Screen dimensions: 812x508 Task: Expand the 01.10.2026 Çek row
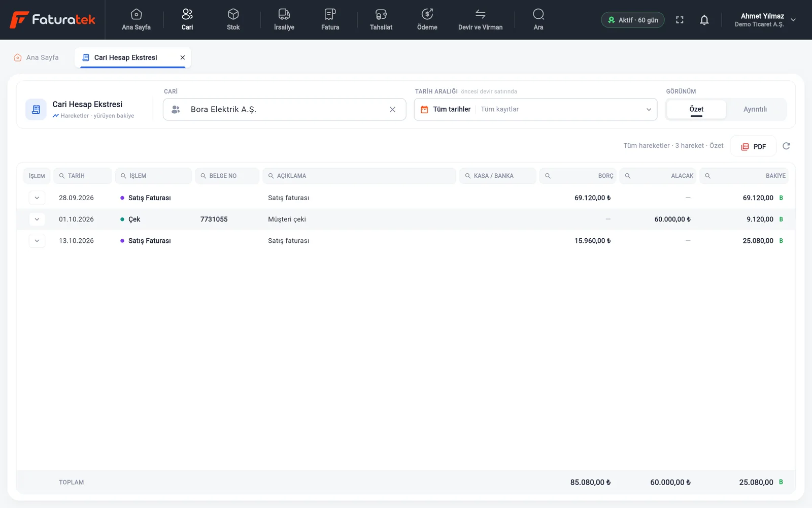tap(37, 219)
